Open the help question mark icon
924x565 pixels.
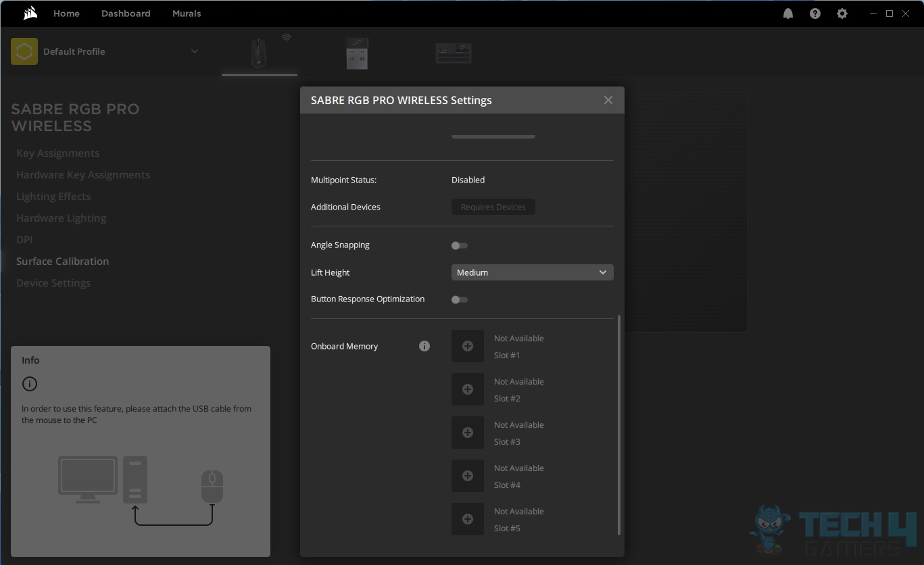815,14
